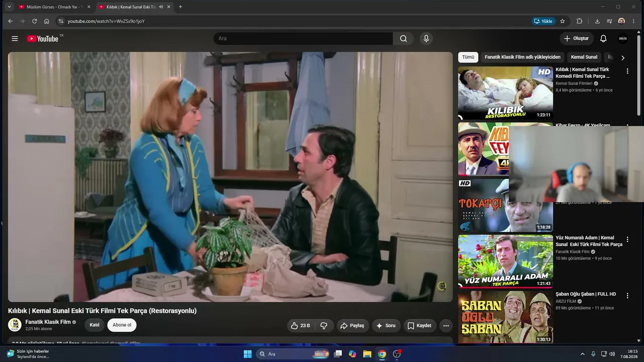
Task: Dislike the video with thumbs down
Action: tap(324, 326)
